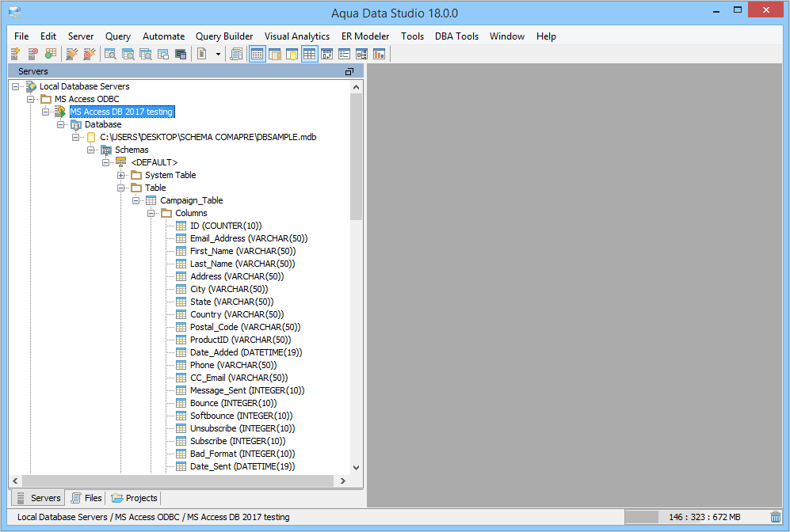Select the Message_Sent (INTEGER(10)) column
The width and height of the screenshot is (790, 532).
247,390
